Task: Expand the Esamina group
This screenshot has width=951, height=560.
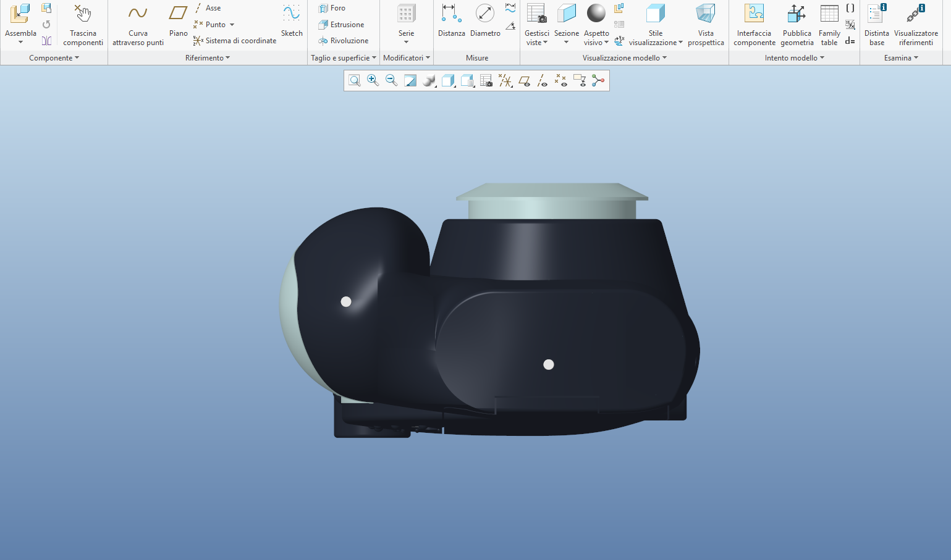Action: [x=901, y=57]
